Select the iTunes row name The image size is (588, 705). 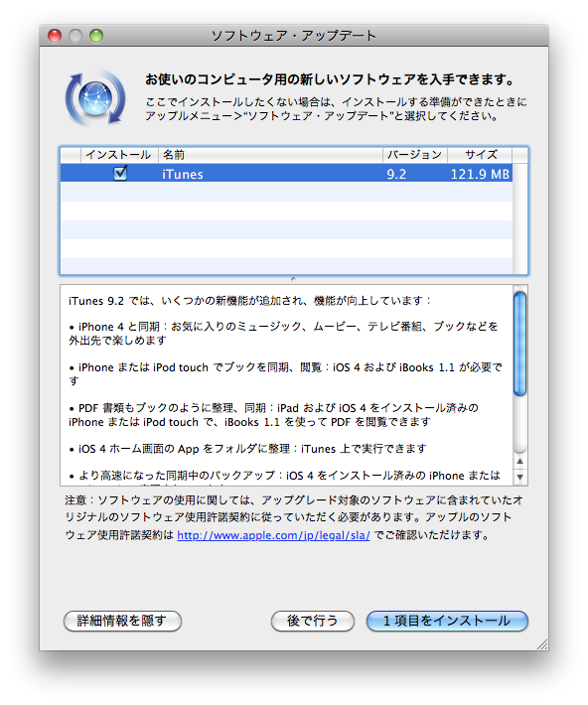pos(182,174)
